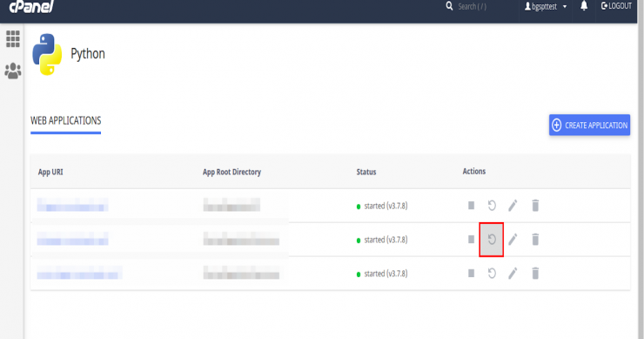Click the third row root directory cell
This screenshot has width=644, height=339.
click(241, 273)
